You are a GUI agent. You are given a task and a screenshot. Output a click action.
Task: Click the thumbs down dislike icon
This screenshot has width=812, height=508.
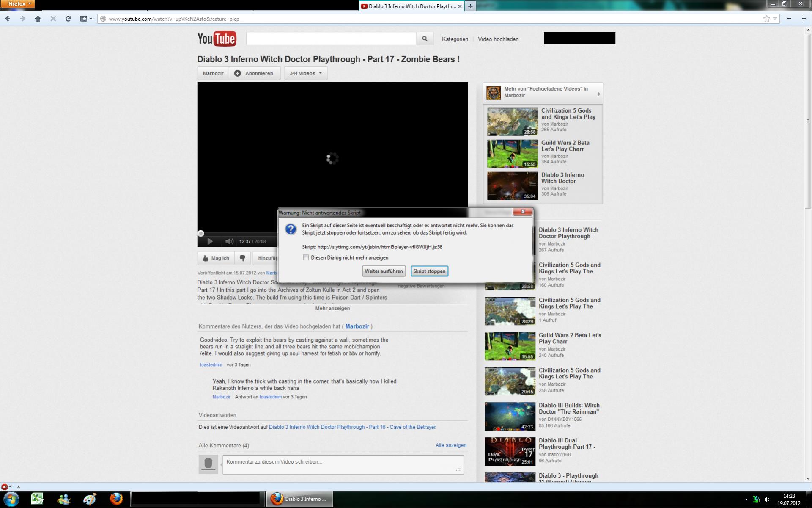(242, 258)
